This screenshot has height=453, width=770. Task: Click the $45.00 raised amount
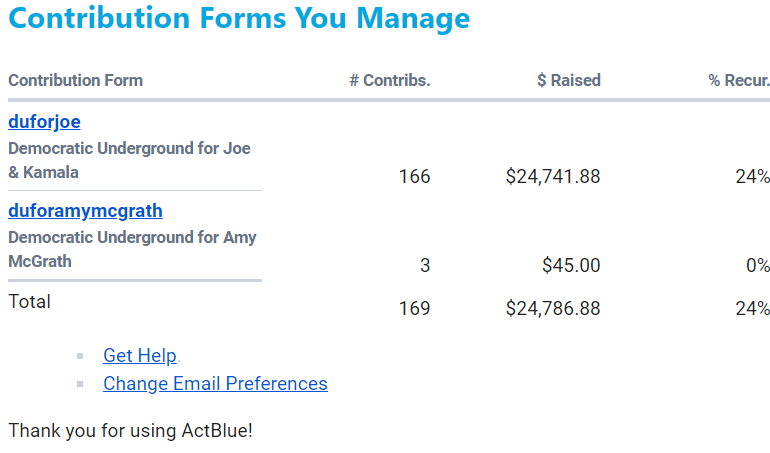click(x=571, y=266)
